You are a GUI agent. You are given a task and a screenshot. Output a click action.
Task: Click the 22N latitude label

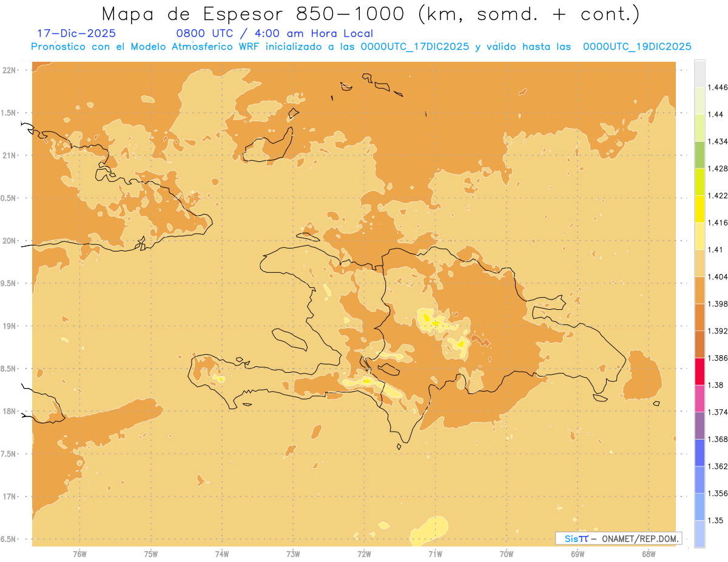click(10, 70)
